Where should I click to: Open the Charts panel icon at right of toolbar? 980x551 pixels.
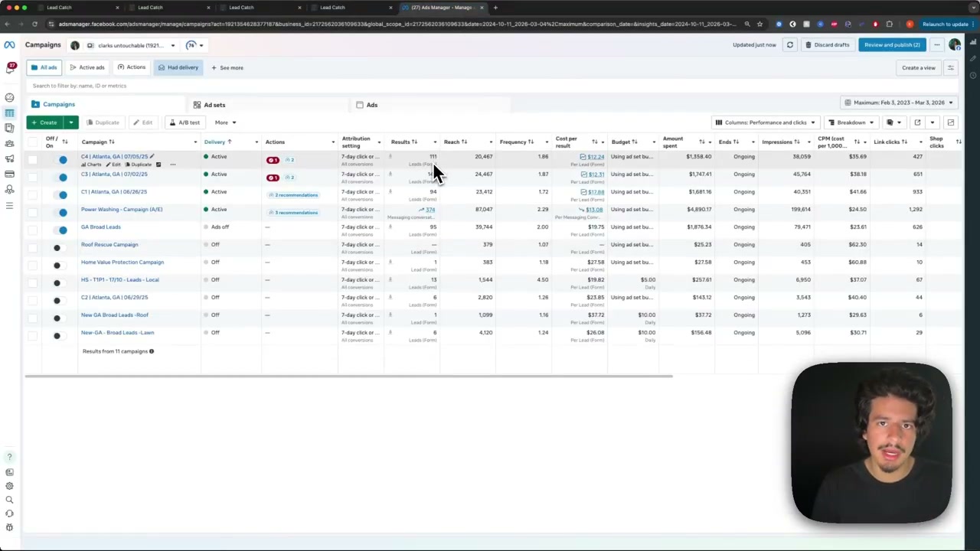click(950, 122)
